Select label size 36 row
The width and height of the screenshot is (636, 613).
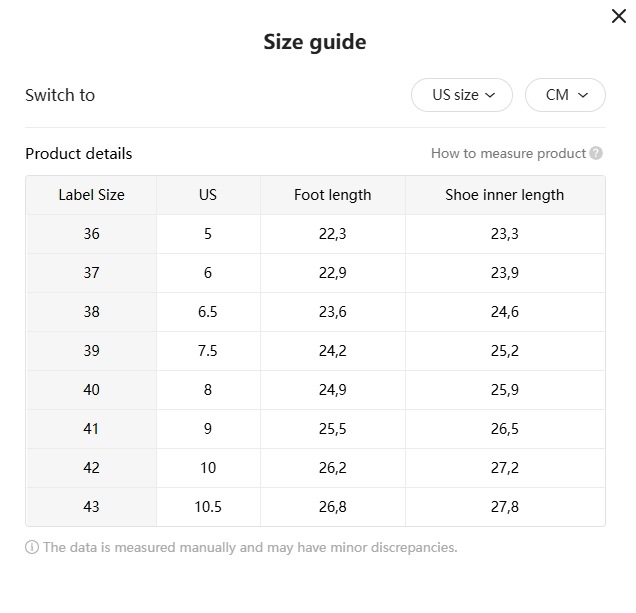point(91,234)
